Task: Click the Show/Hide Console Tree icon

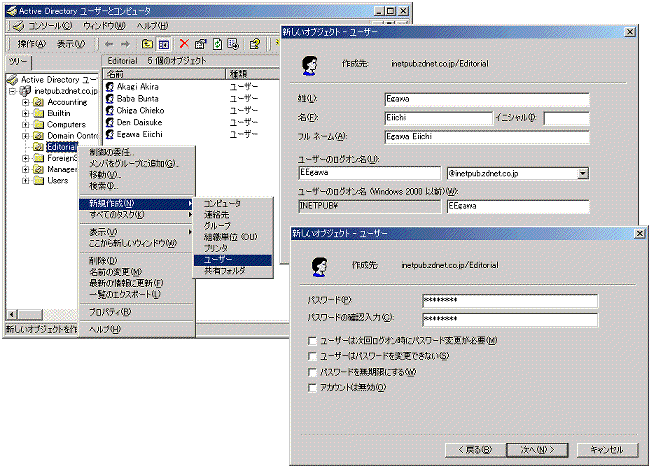Action: pos(163,44)
